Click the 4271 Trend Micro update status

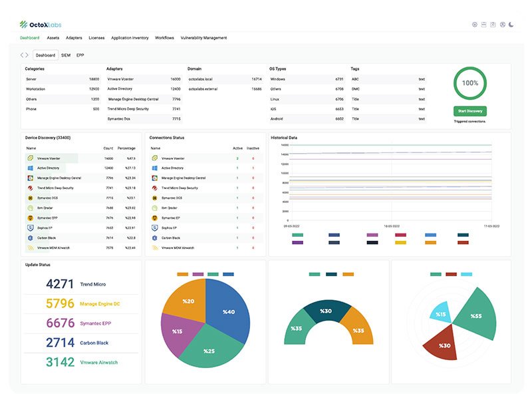81,284
